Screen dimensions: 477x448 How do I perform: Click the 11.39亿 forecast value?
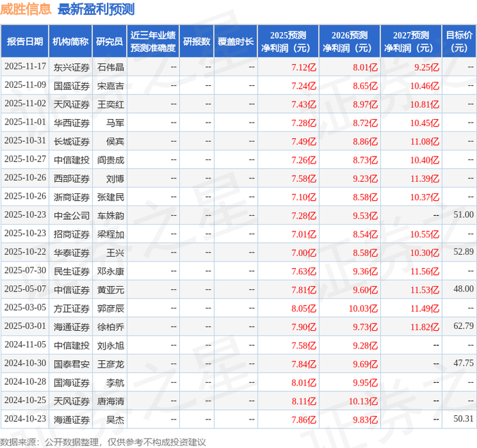click(425, 178)
